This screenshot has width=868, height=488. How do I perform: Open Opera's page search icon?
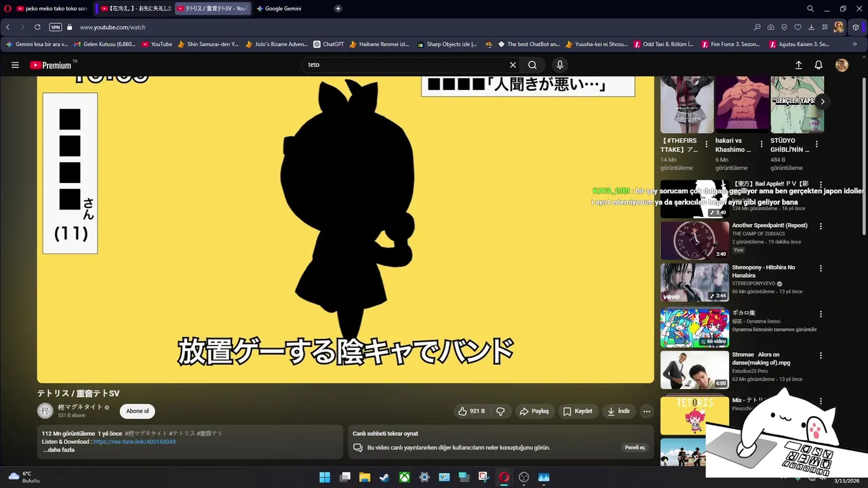click(757, 27)
